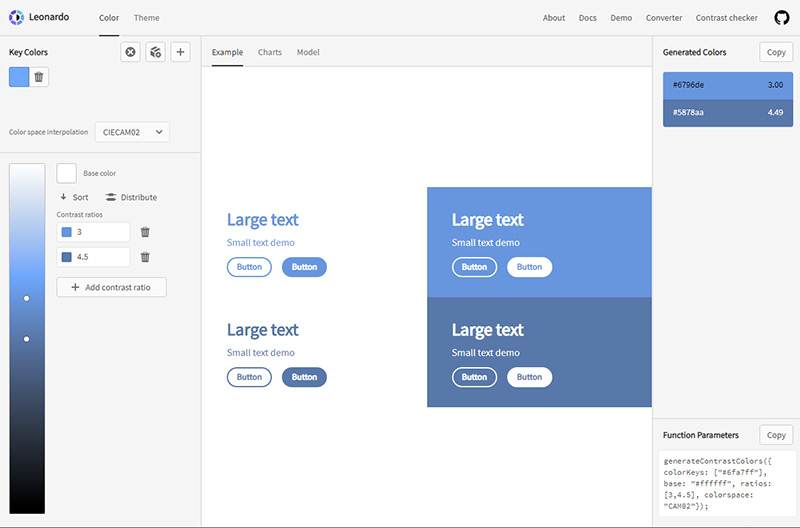Viewport: 800px width, 528px height.
Task: Go to the About page
Action: tap(554, 18)
